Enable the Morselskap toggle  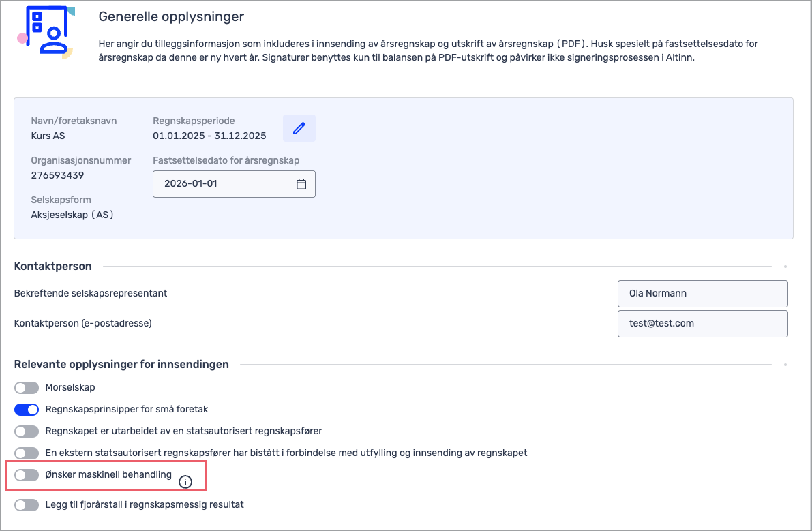click(x=27, y=388)
